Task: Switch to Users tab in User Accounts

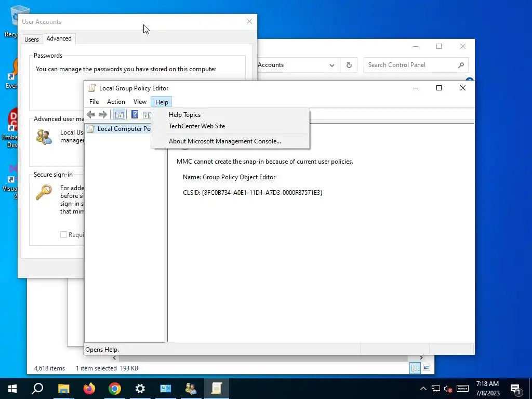Action: tap(32, 39)
